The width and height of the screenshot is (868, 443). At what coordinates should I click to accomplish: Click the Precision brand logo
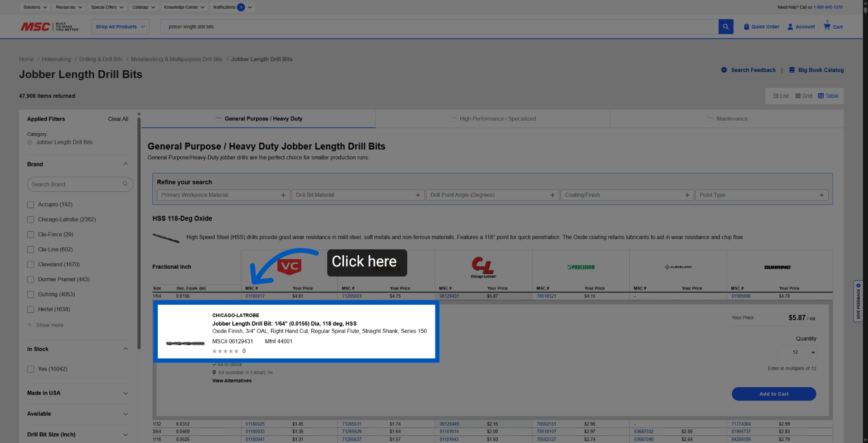(x=580, y=267)
